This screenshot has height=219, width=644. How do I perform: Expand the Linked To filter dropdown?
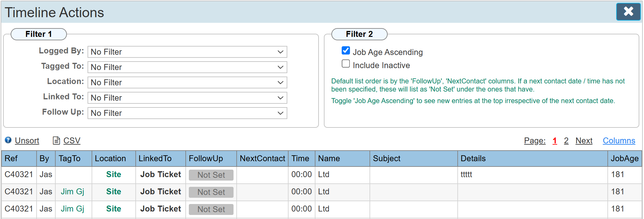[187, 98]
